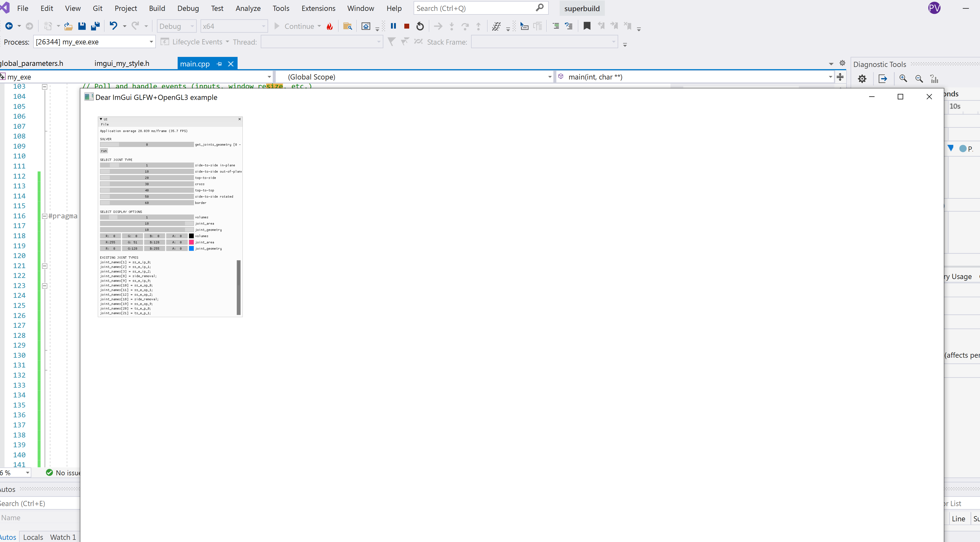Screen dimensions: 980x542
Task: Collapse the code block at line 121
Action: [x=44, y=266]
